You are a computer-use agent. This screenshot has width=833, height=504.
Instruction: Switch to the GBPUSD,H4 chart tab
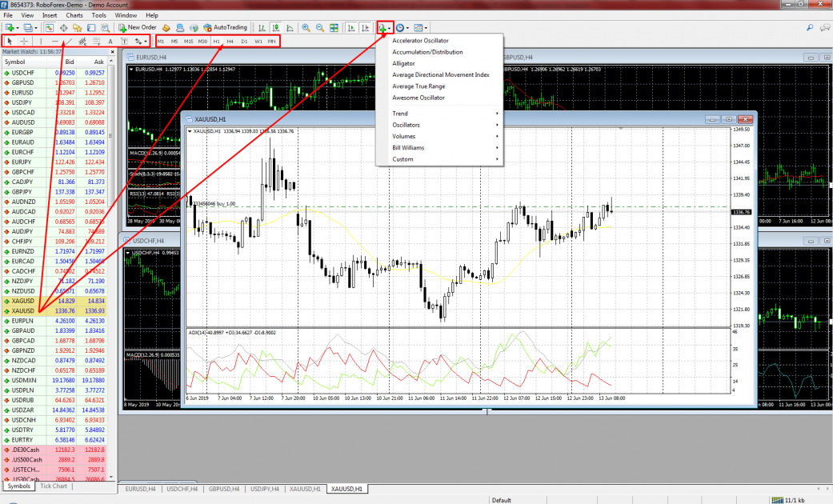tap(224, 488)
